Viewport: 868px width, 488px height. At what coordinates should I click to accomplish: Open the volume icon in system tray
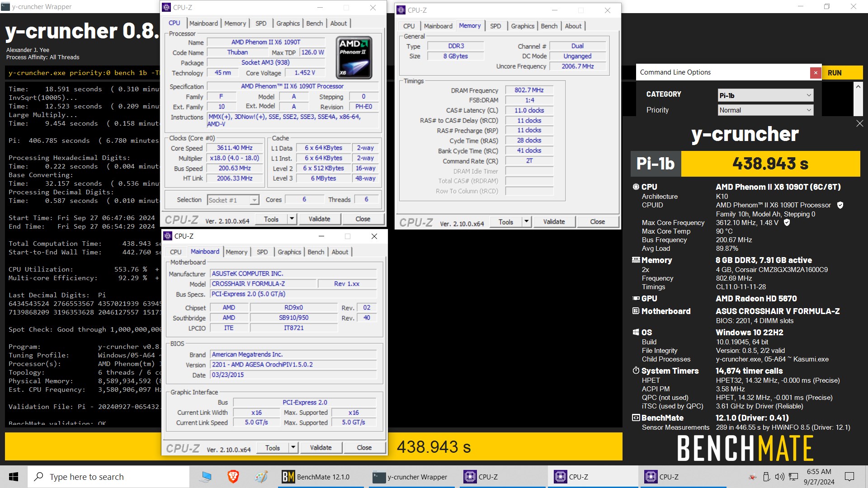click(779, 477)
